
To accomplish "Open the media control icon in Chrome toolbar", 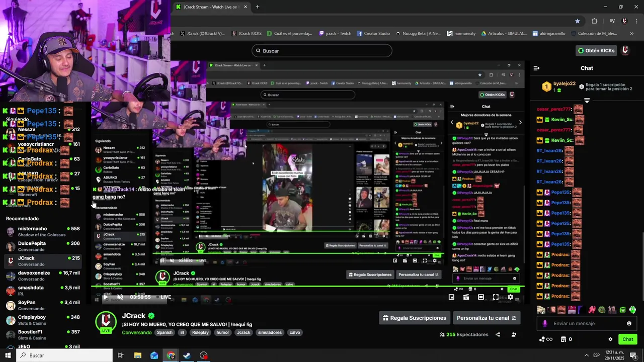I will (x=612, y=21).
